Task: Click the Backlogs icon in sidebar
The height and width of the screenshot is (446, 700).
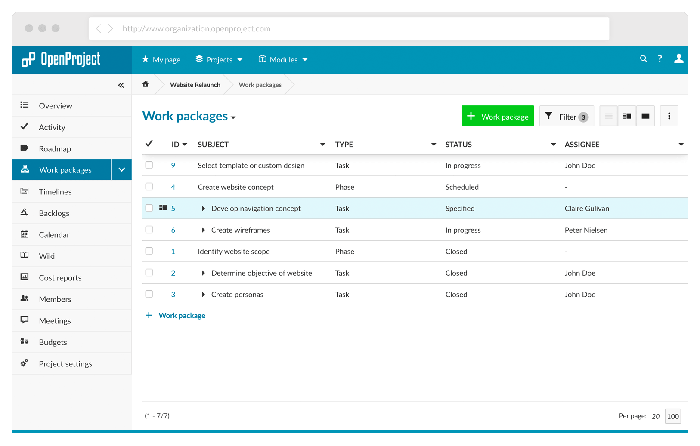Action: click(x=25, y=213)
